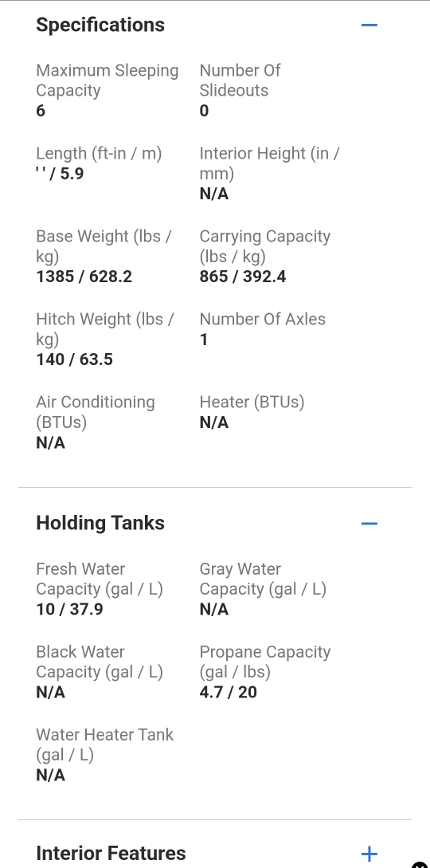Click the Specifications section heading
Viewport: 430px width, 868px height.
tap(100, 25)
